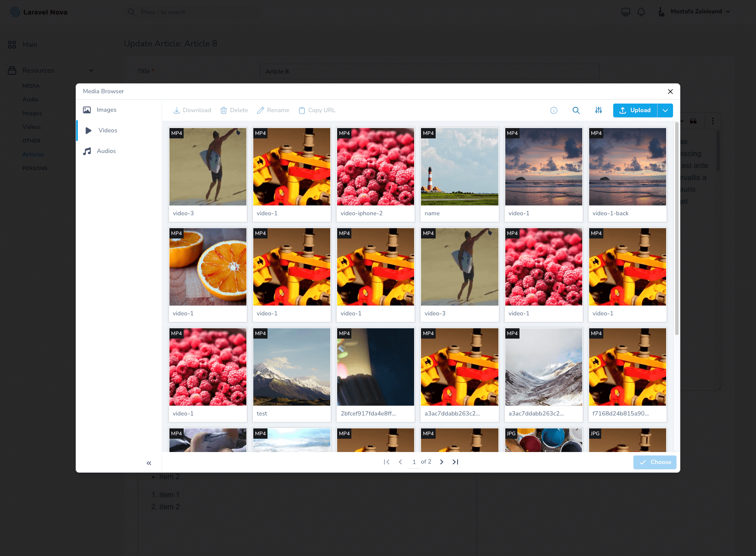The width and height of the screenshot is (756, 556).
Task: Click the Upload button
Action: point(635,110)
